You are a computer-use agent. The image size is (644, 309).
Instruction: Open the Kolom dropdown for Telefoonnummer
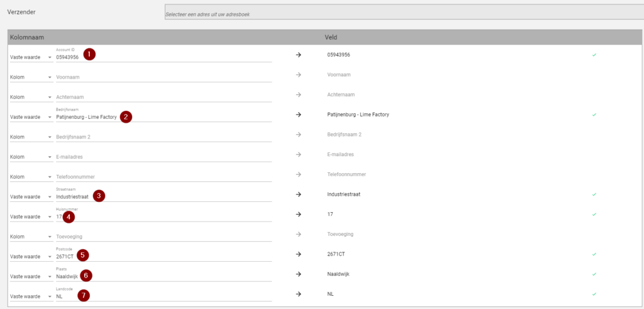coord(31,177)
